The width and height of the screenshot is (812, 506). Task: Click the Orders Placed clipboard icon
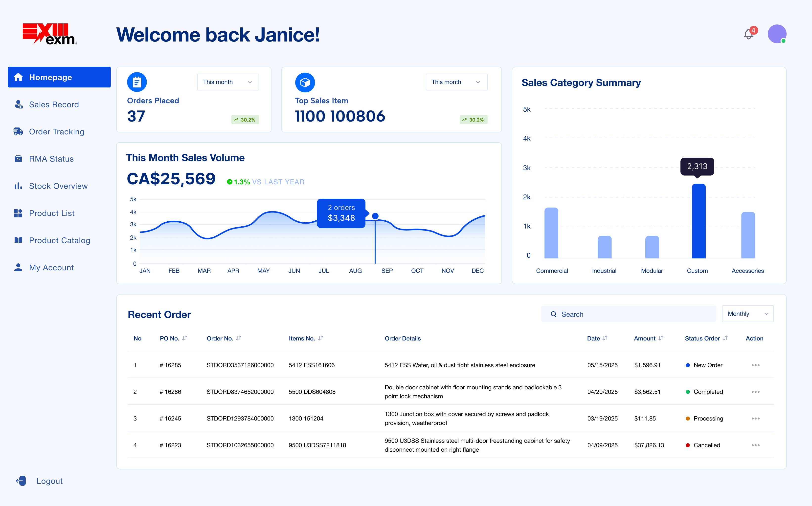coord(137,82)
